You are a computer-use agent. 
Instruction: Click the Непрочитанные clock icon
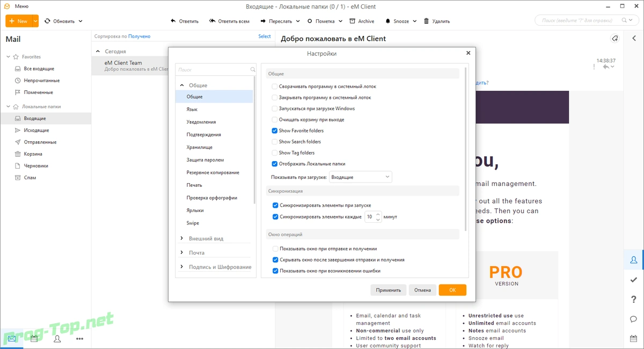[18, 81]
